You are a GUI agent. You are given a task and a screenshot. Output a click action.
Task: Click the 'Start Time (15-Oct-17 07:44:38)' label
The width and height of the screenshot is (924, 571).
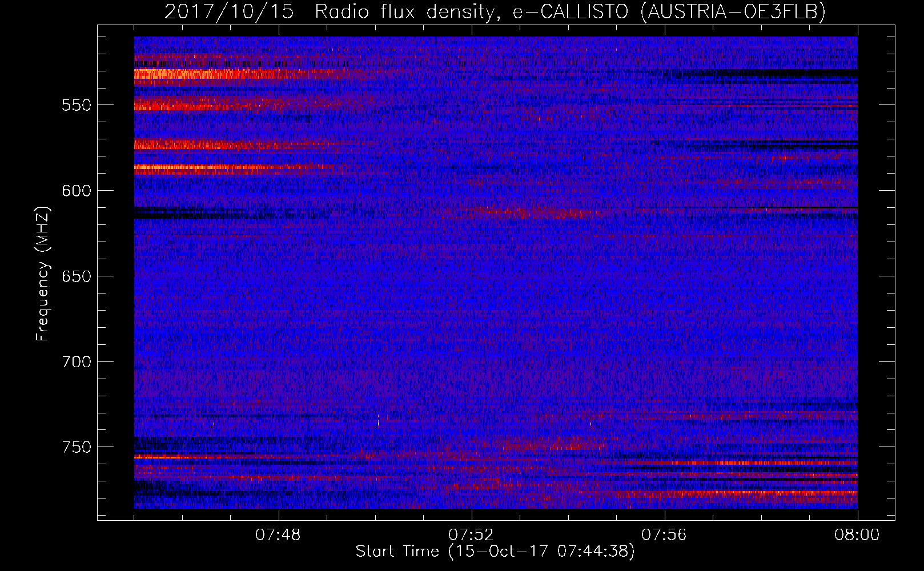click(x=495, y=552)
